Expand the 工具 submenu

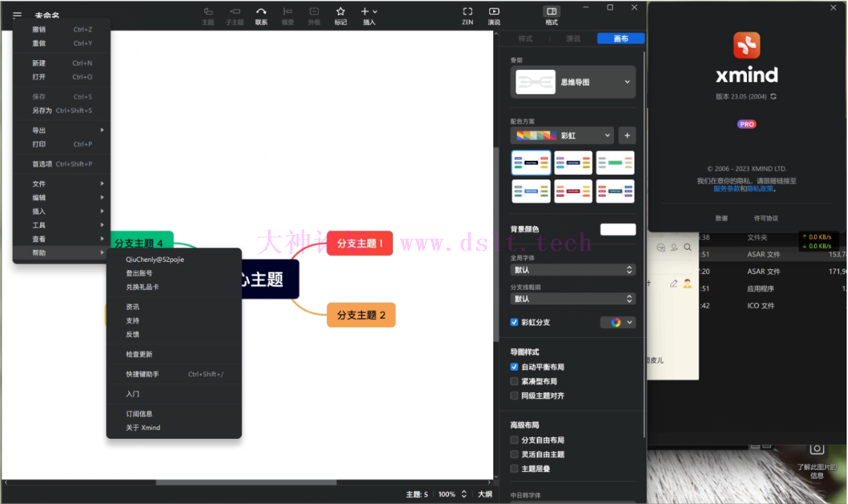click(x=61, y=225)
